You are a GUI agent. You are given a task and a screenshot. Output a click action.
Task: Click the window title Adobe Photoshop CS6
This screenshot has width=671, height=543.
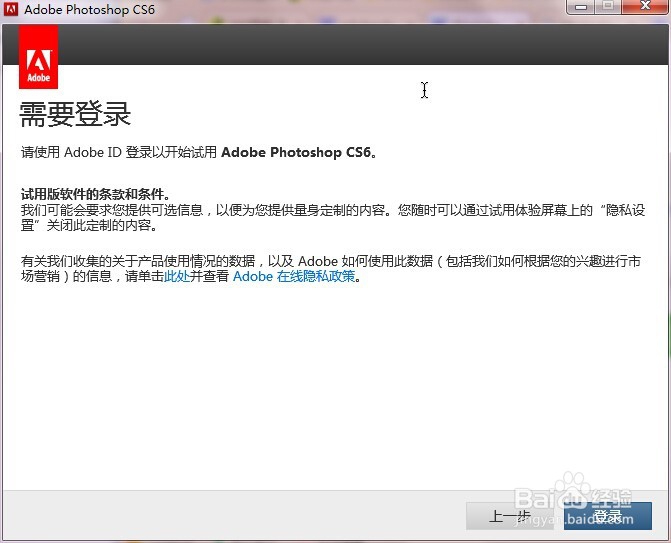(x=89, y=9)
